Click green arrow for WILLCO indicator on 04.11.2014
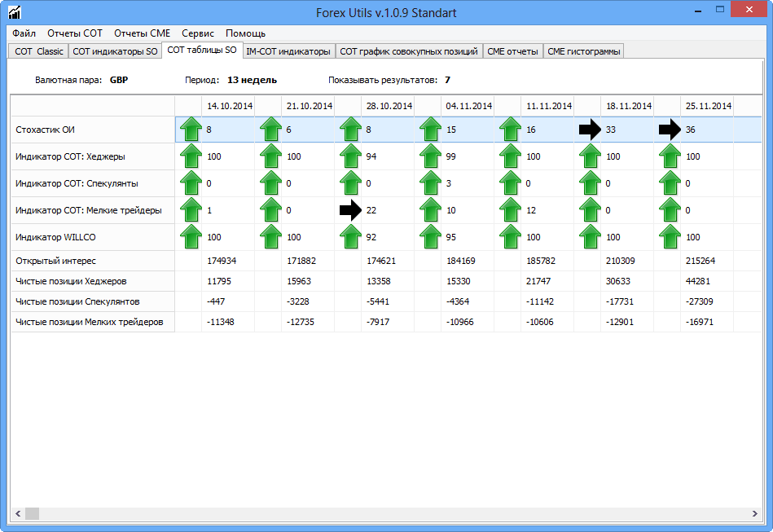The height and width of the screenshot is (532, 773). [430, 237]
